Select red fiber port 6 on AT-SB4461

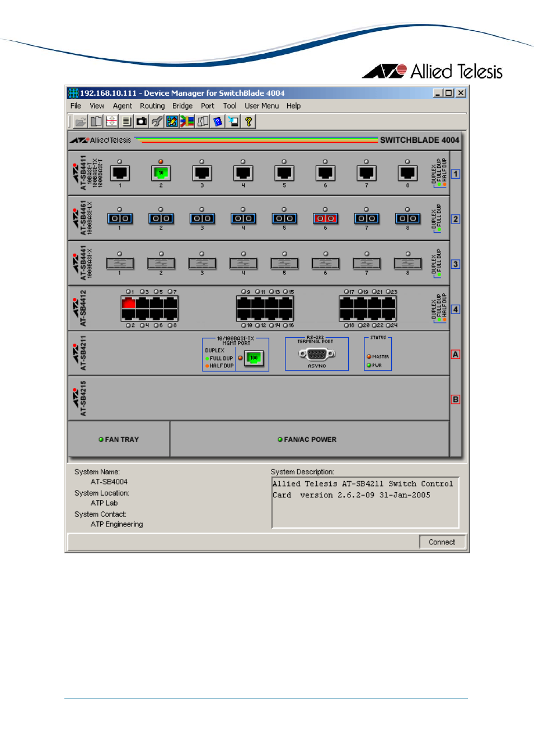tap(325, 218)
